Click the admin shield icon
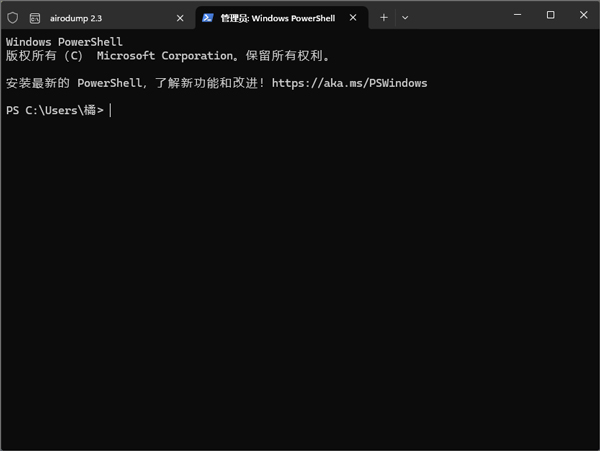This screenshot has height=451, width=600. pos(13,18)
